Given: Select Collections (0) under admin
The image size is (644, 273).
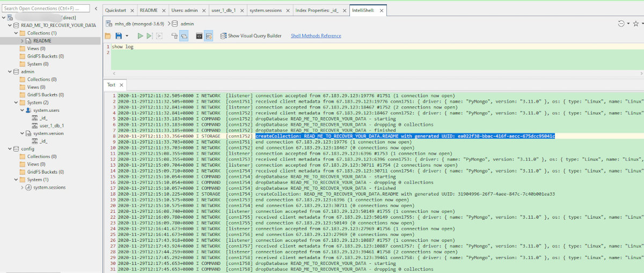Looking at the screenshot, I should (x=42, y=79).
